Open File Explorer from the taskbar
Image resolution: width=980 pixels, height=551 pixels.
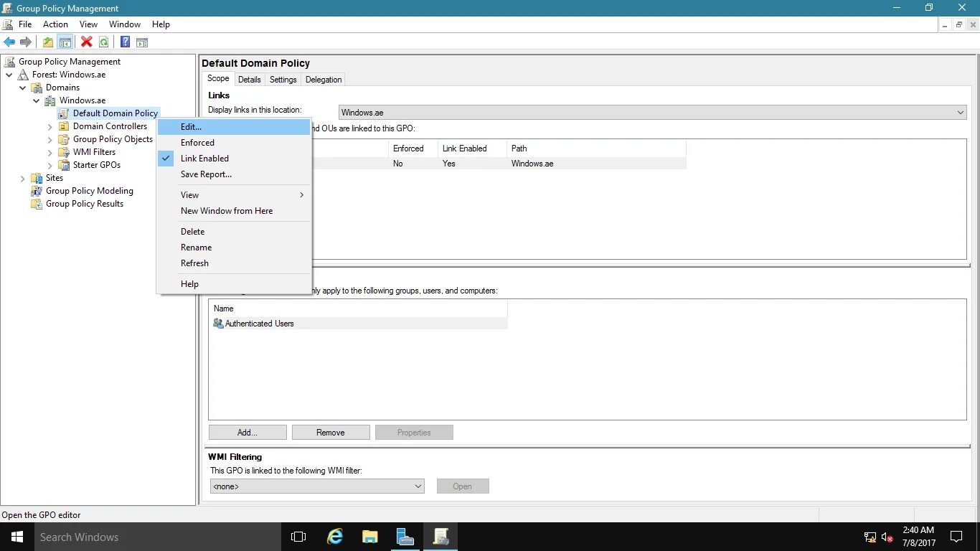click(369, 537)
